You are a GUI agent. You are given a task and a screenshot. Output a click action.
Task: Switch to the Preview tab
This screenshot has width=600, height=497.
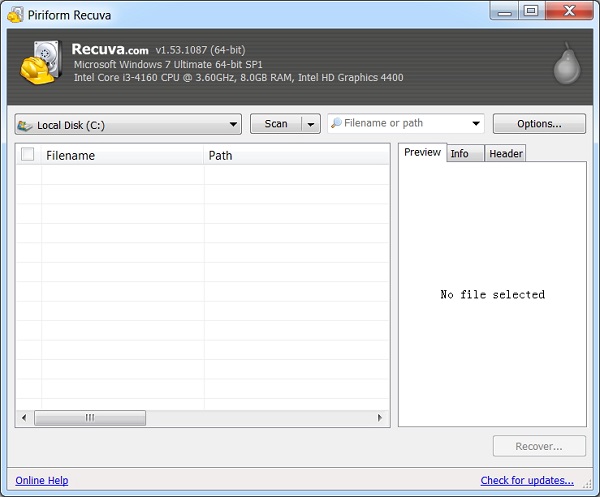(422, 152)
